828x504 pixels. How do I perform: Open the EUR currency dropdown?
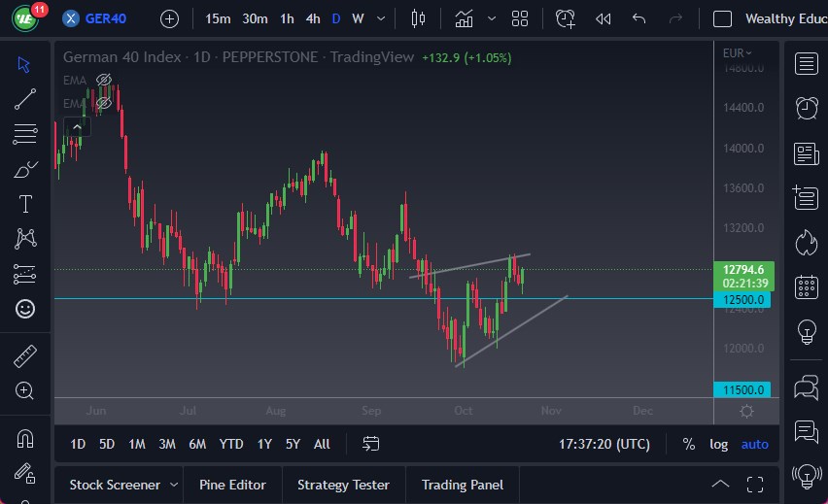738,52
